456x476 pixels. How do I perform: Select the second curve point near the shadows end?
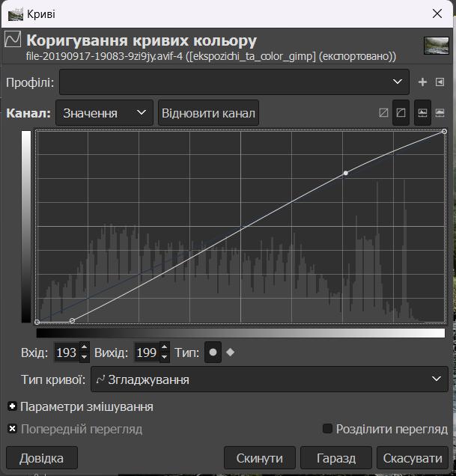[72, 320]
